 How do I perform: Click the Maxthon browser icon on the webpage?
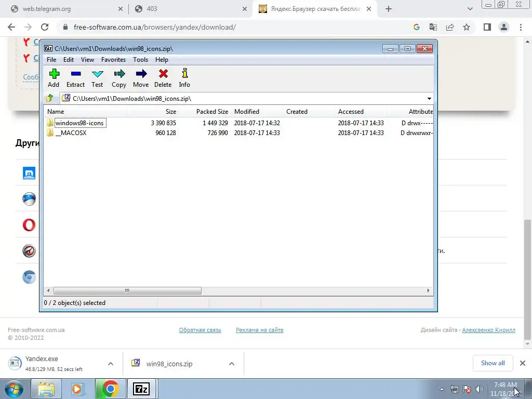[29, 173]
